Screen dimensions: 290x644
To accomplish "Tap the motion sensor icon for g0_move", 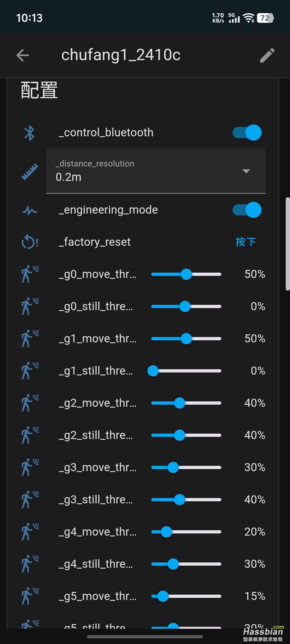I will click(x=30, y=274).
